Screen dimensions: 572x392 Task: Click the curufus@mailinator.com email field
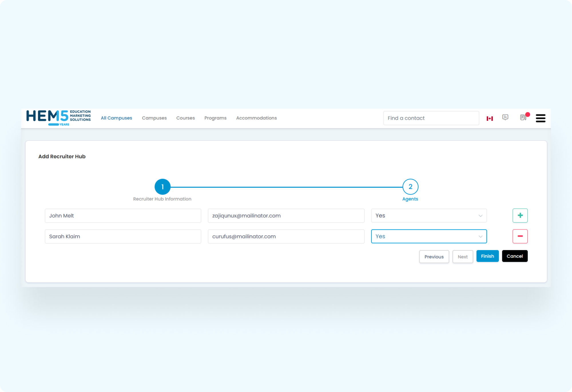286,236
